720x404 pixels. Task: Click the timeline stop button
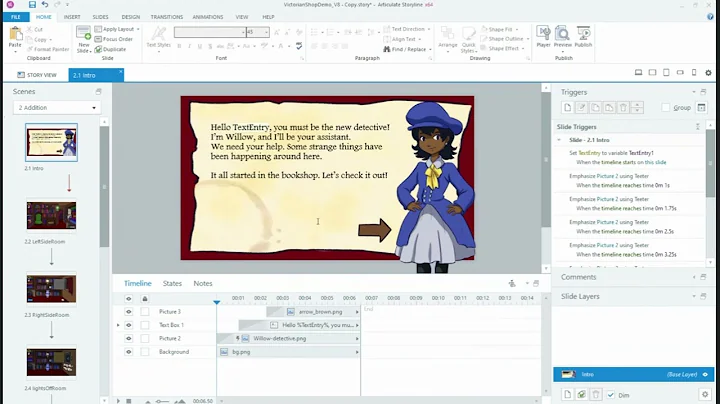tap(129, 401)
